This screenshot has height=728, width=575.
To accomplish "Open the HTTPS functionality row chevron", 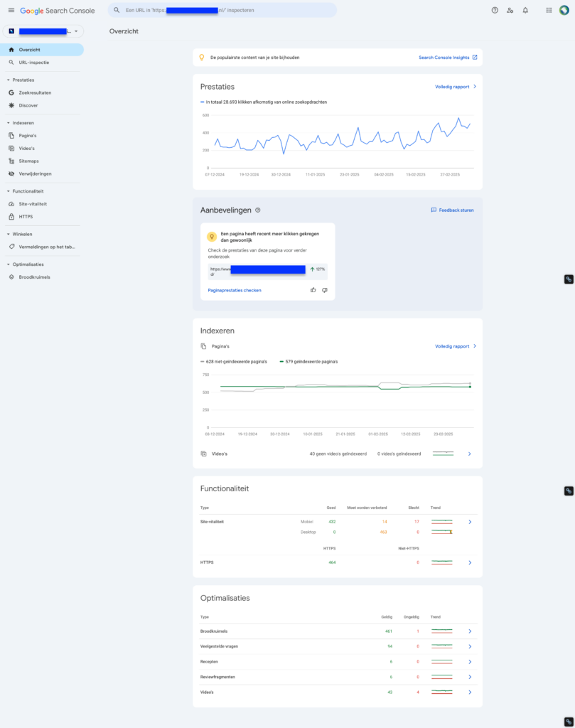I will (470, 563).
